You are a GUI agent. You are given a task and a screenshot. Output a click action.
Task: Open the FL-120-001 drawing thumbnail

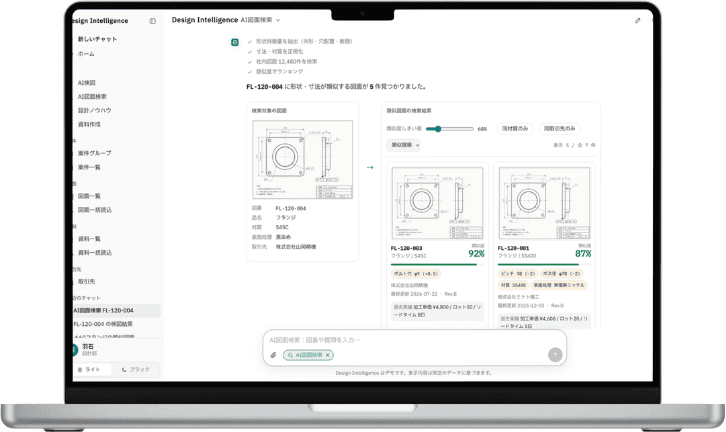click(544, 203)
